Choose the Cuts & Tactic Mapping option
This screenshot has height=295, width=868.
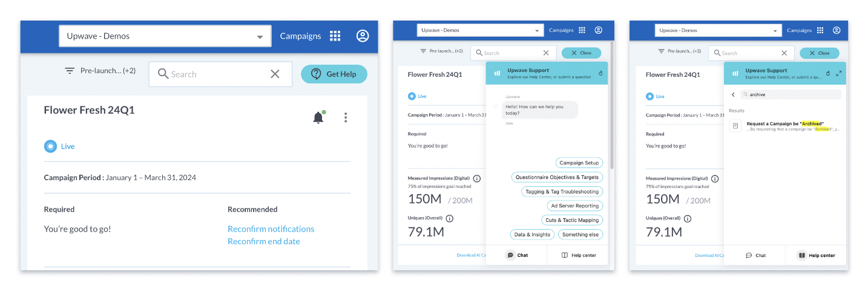[x=573, y=220]
